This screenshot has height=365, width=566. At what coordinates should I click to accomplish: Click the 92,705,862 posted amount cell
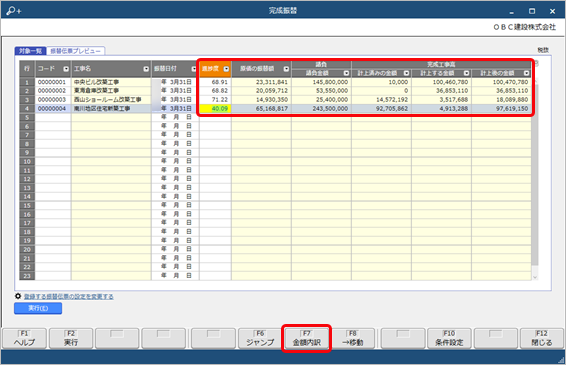(x=382, y=108)
